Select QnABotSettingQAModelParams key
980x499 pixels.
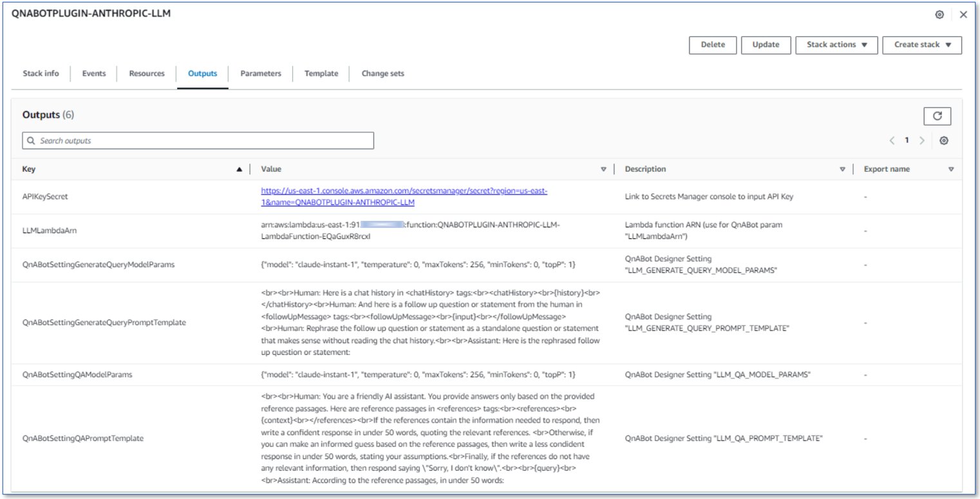point(77,374)
